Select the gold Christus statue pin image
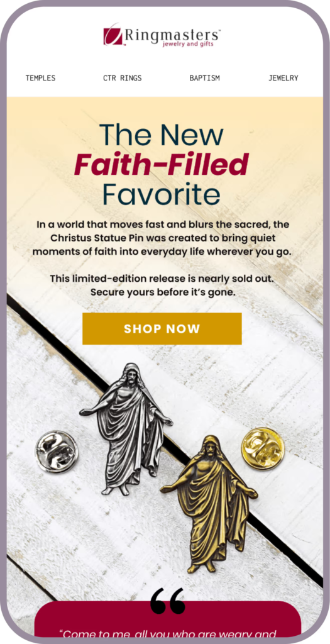 pyautogui.click(x=209, y=504)
